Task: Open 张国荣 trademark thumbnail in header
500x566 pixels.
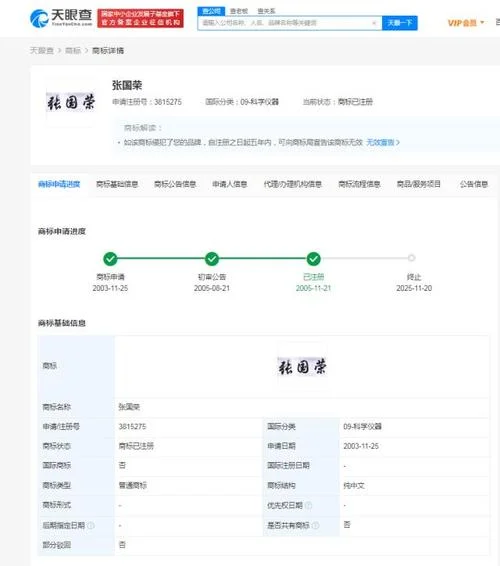Action: tap(71, 103)
